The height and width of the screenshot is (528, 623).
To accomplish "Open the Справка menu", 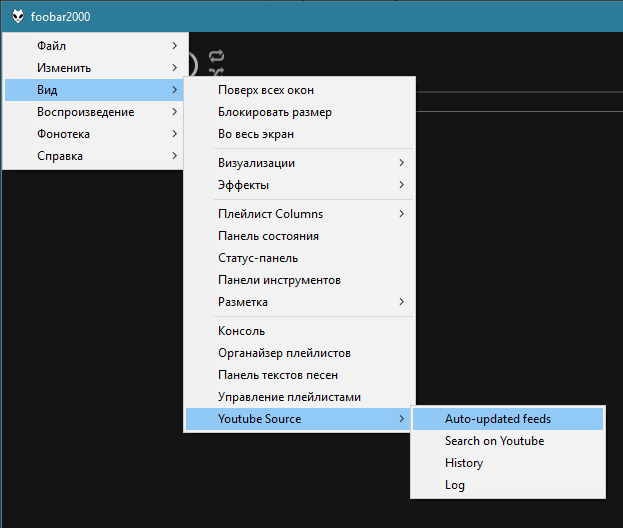I will (94, 156).
